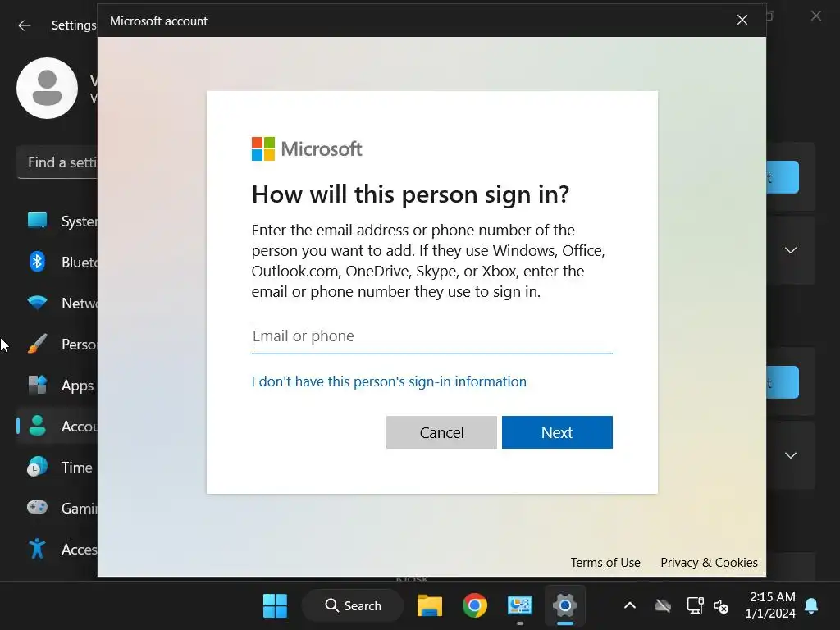Expand the lower chevron in Settings window
Screen dimensions: 840x630
click(791, 455)
